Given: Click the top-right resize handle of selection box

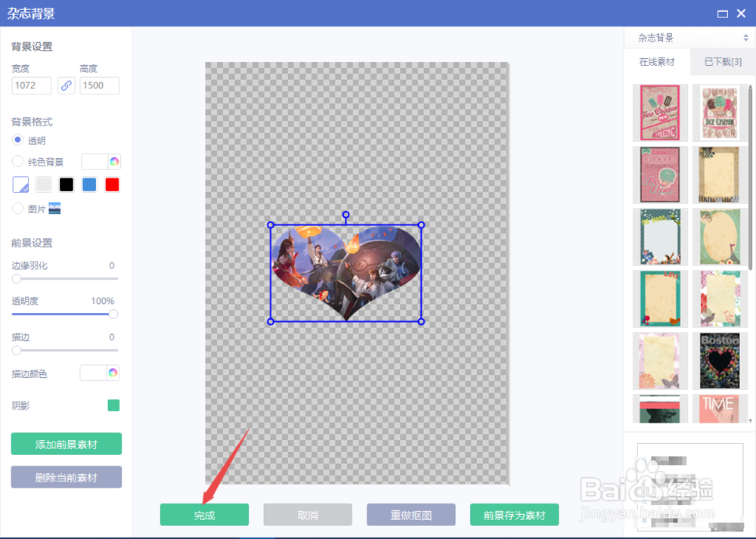Looking at the screenshot, I should [x=421, y=225].
